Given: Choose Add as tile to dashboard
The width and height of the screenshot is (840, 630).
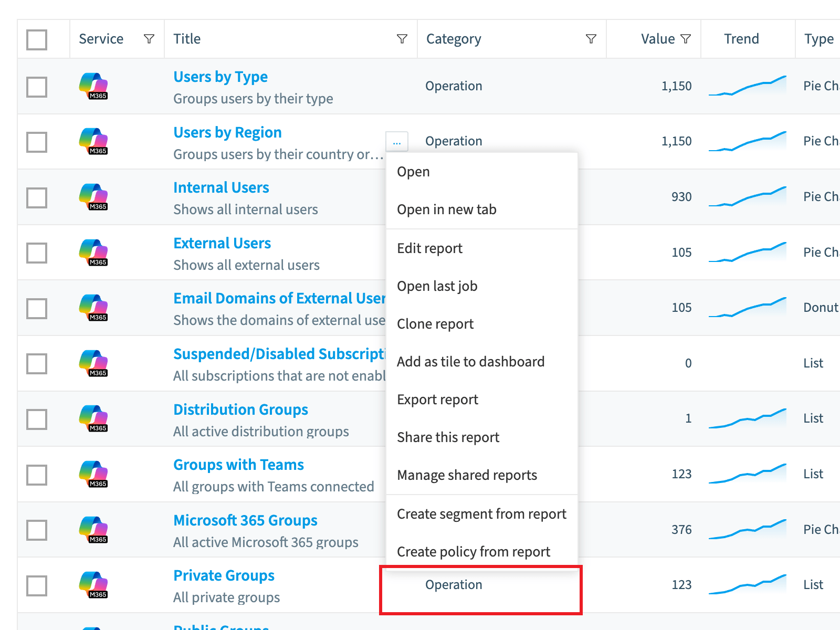Looking at the screenshot, I should click(482, 362).
